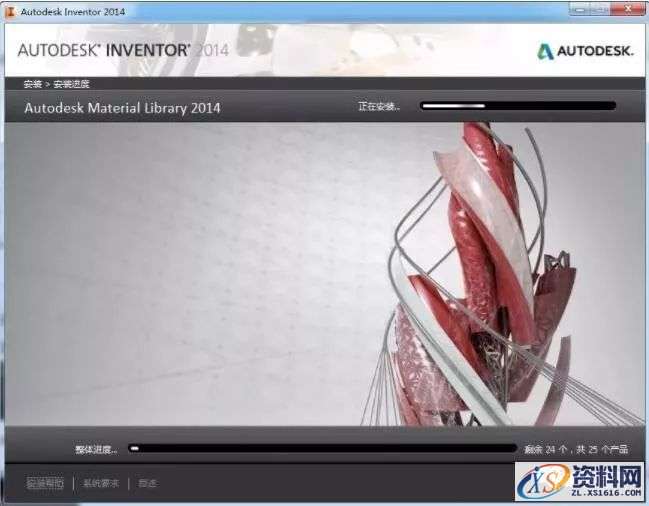Viewport: 649px width, 506px height.
Task: Close the Inventor installer window
Action: (628, 9)
